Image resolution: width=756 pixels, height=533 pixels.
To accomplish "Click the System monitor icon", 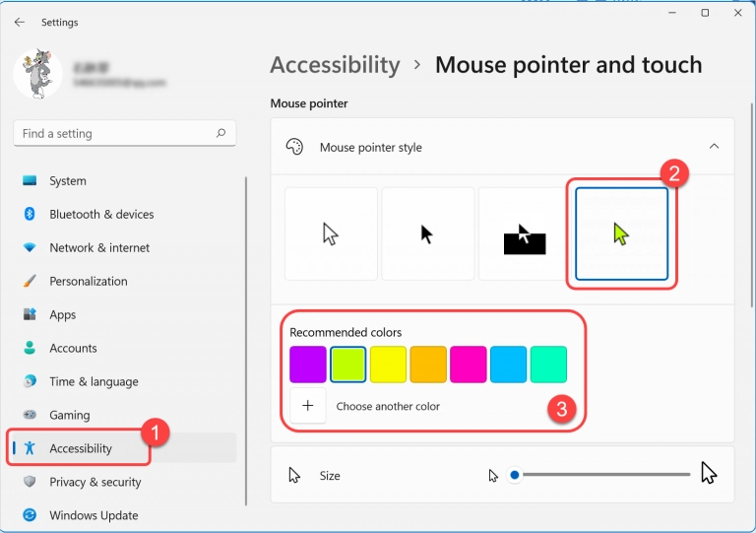I will 30,181.
